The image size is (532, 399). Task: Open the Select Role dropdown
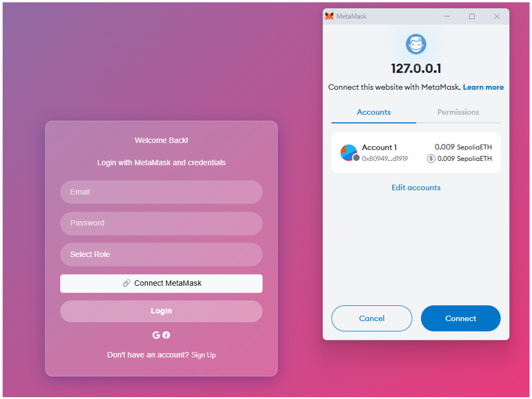coord(161,254)
